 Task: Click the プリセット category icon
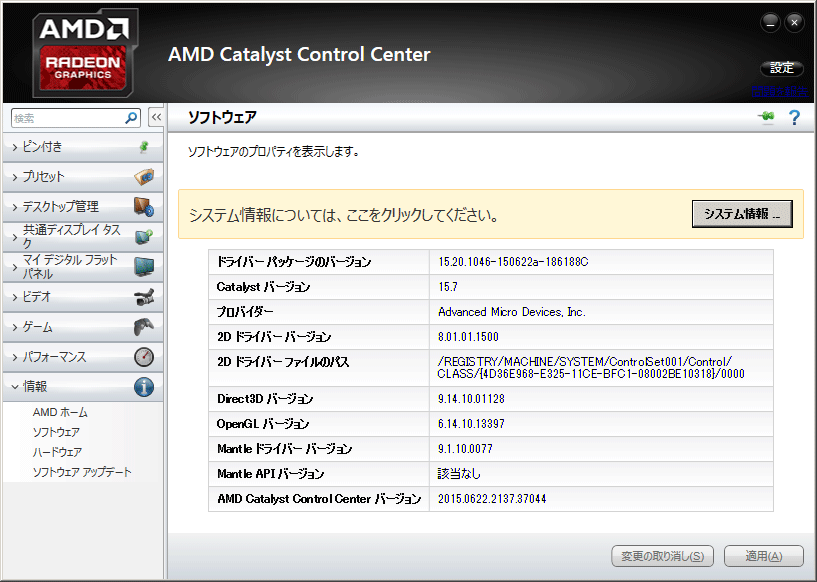coord(144,177)
